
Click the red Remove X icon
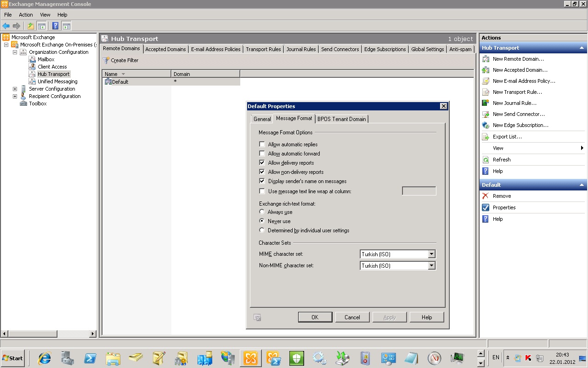(486, 196)
